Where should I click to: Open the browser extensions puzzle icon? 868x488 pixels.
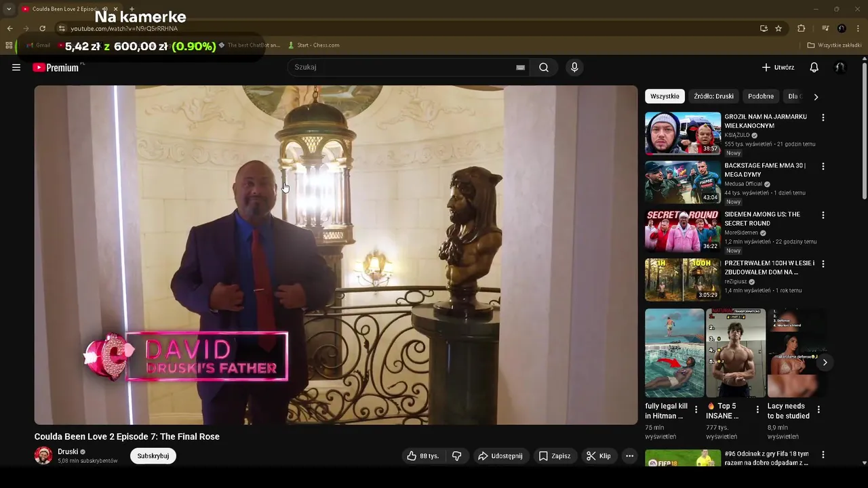[x=801, y=28]
